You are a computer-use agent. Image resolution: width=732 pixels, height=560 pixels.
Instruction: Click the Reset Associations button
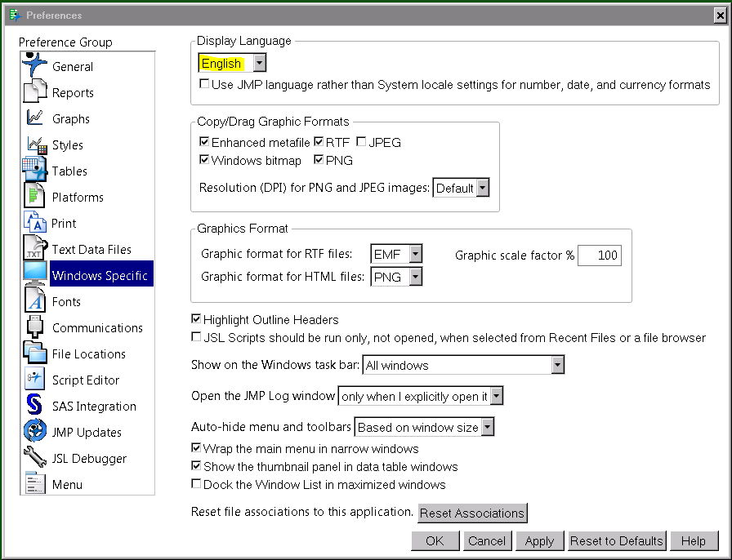(x=472, y=513)
